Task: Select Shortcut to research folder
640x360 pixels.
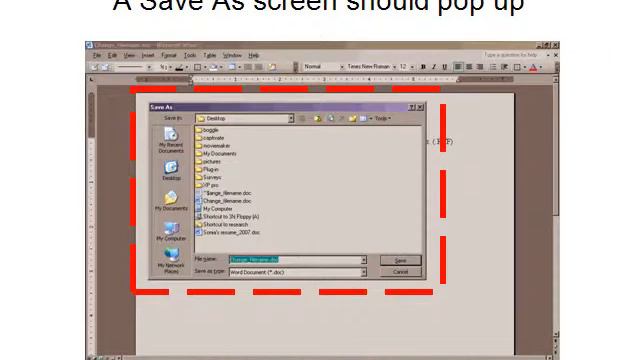Action: [222, 224]
